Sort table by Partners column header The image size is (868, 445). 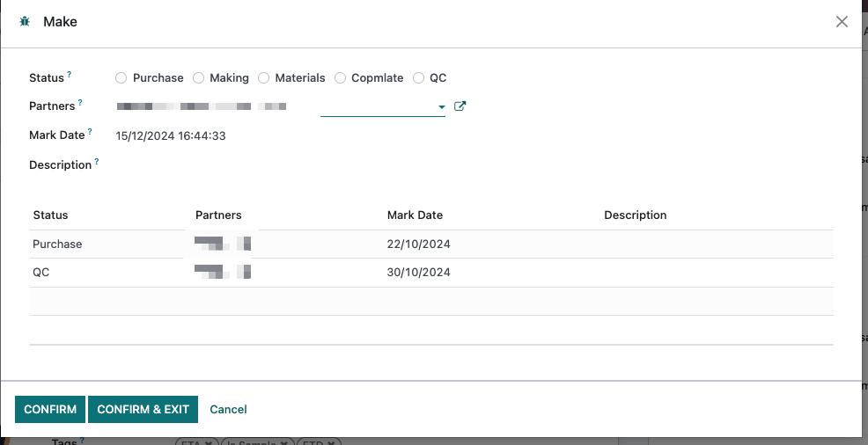pos(218,215)
